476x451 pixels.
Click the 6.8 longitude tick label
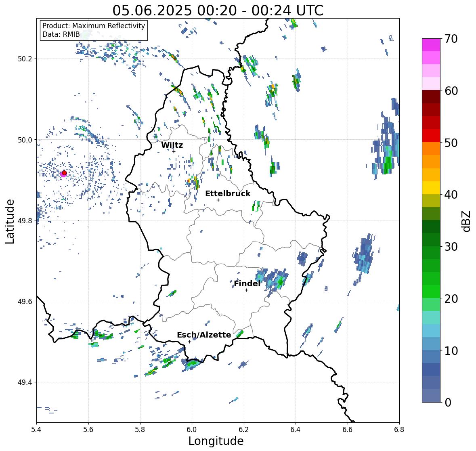point(399,430)
